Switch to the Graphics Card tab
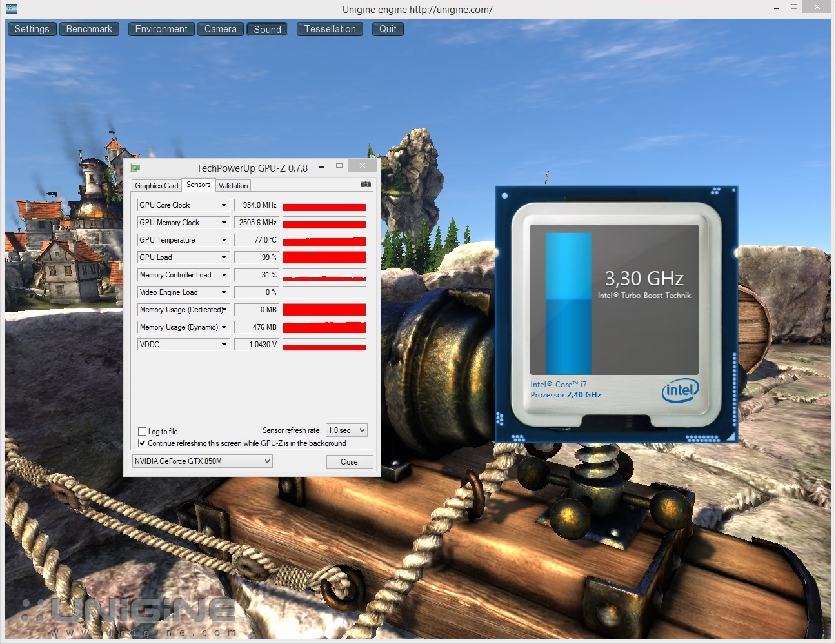Screen dimensions: 836x644 tap(157, 186)
